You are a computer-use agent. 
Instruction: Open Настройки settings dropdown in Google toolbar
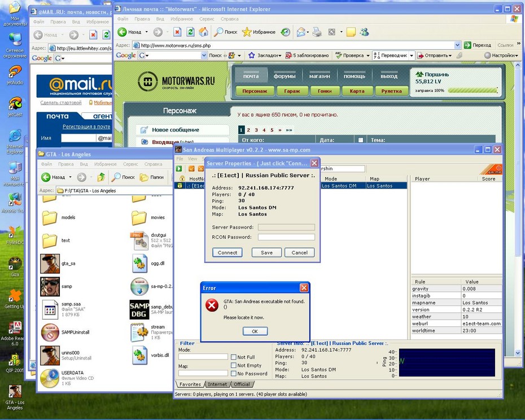pos(501,55)
